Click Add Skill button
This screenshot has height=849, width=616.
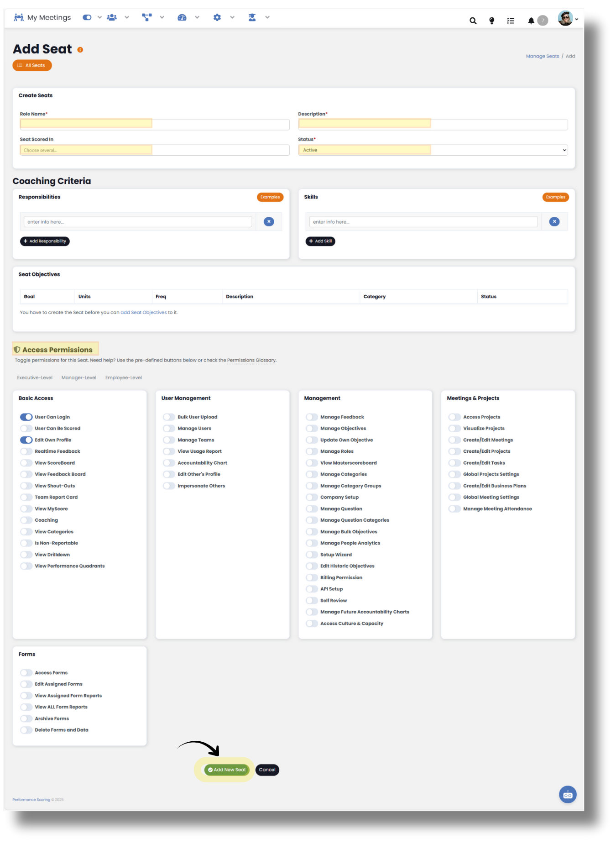(320, 241)
